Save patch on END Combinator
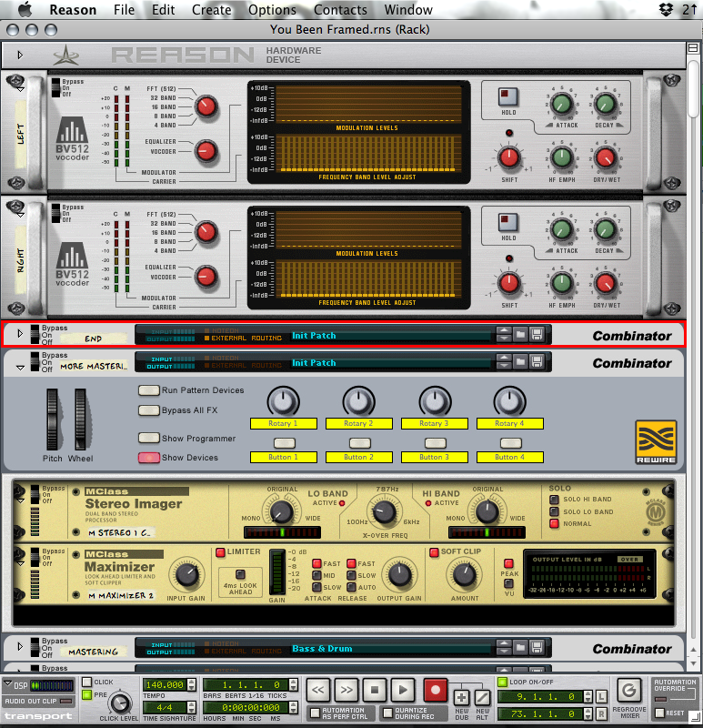This screenshot has height=728, width=703. pyautogui.click(x=537, y=334)
